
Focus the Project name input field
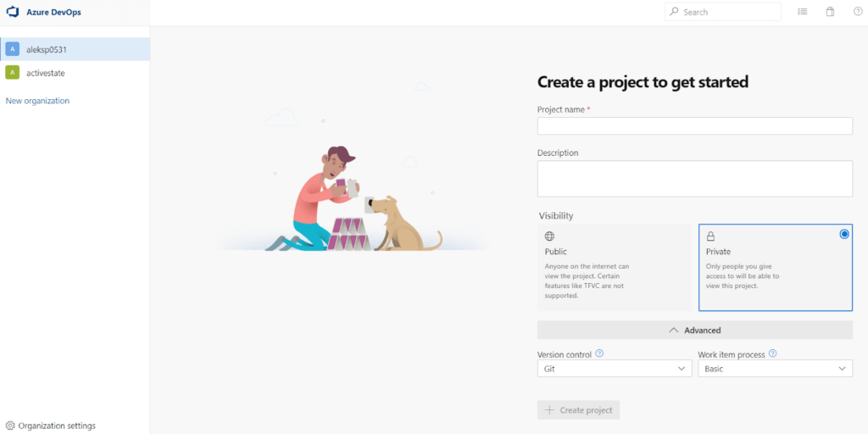[694, 126]
